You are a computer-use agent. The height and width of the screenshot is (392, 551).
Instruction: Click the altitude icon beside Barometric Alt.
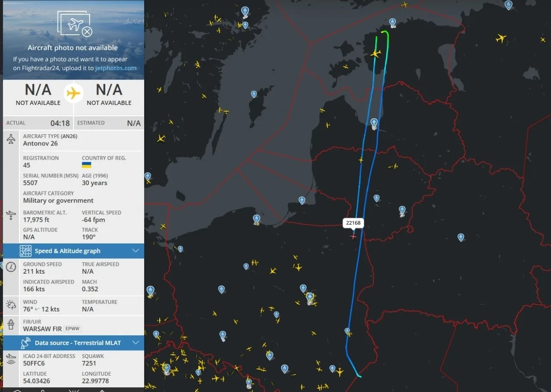pos(11,215)
